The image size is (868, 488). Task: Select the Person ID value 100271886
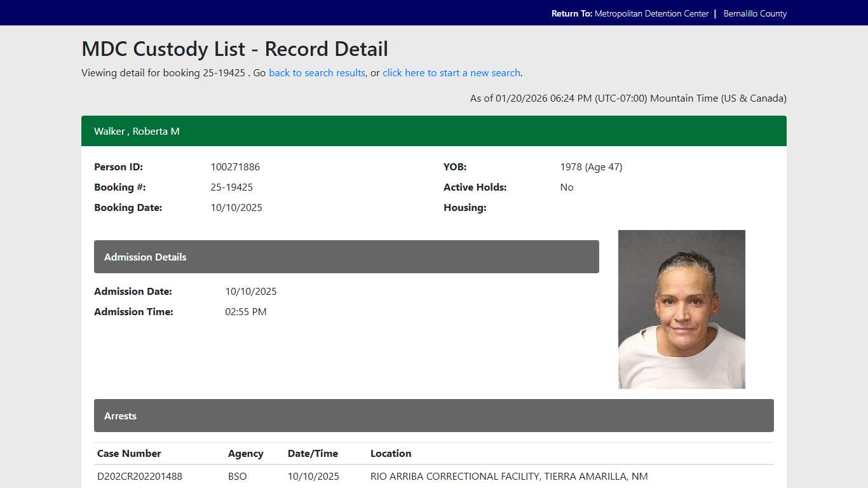pyautogui.click(x=235, y=166)
